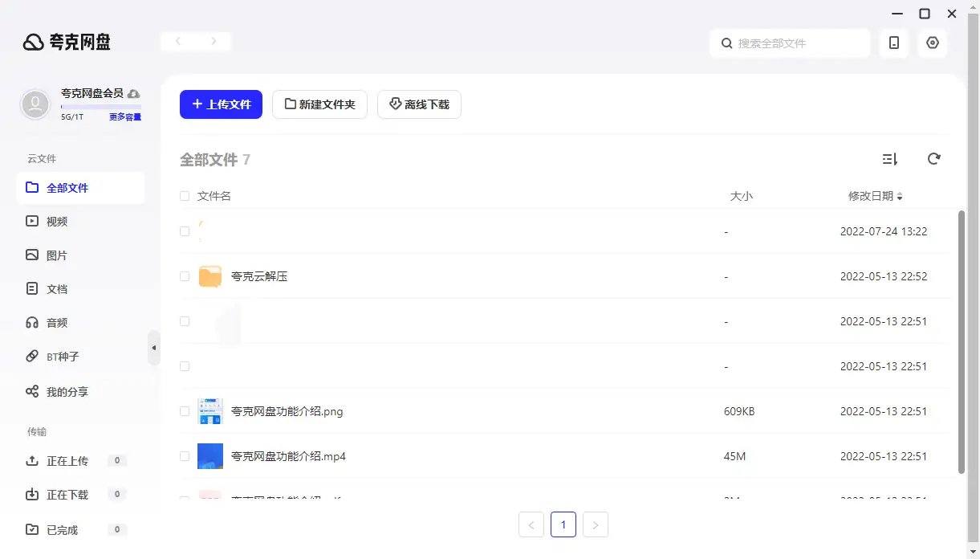Click the vertical scrollbar of file list
Viewport: 980px width, 559px height.
click(x=962, y=341)
